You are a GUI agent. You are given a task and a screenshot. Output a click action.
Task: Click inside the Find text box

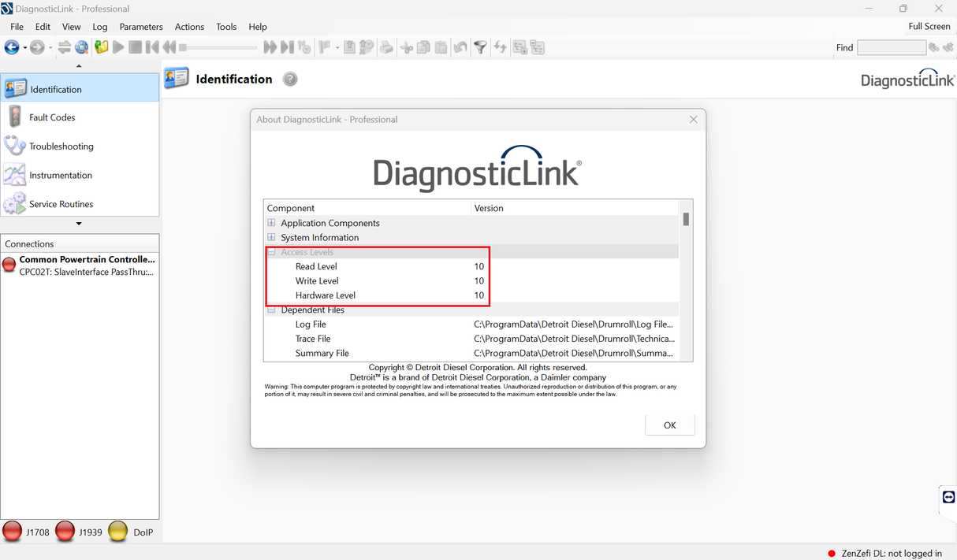(892, 47)
